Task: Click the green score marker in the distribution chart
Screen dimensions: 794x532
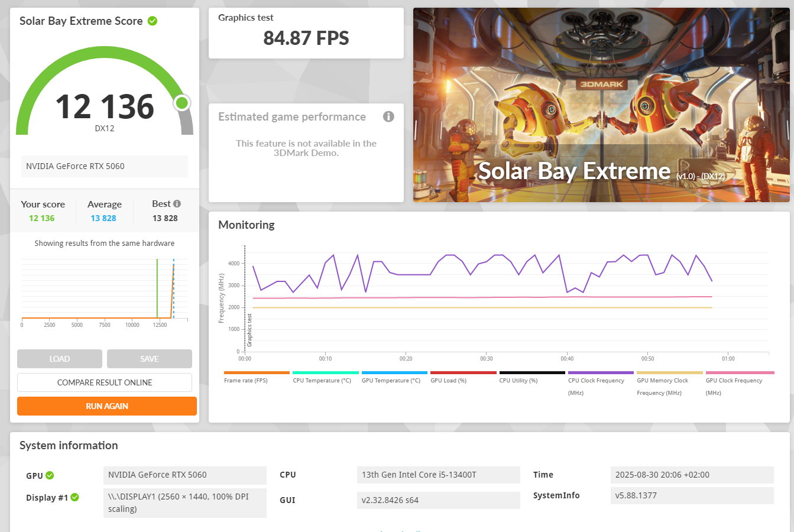Action: pos(157,288)
